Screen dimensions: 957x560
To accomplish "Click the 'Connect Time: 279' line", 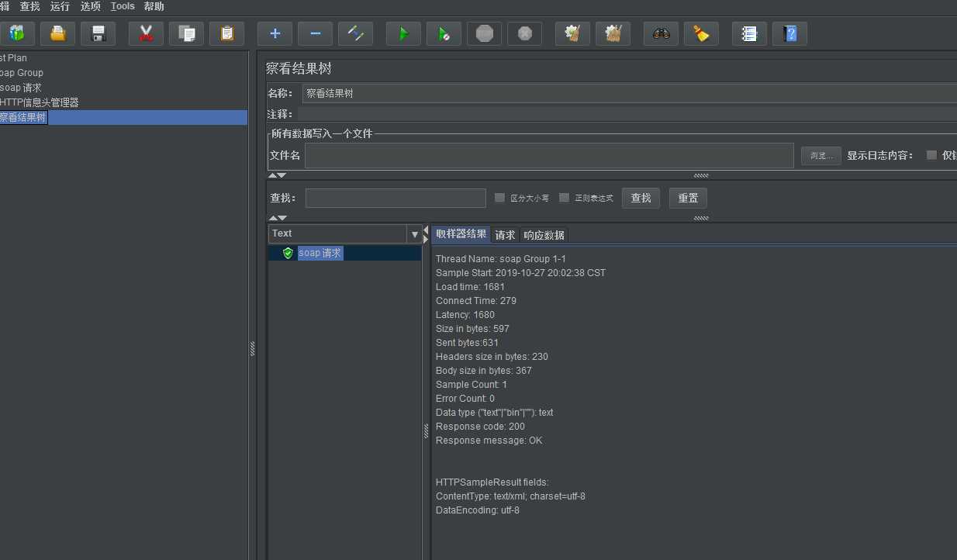I will (x=476, y=301).
